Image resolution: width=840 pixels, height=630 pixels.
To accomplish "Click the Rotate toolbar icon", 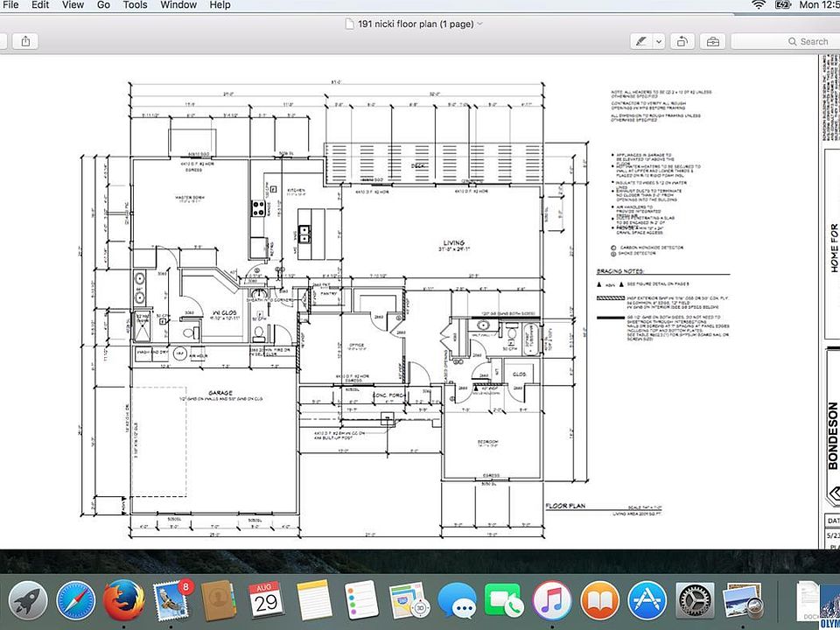I will pos(682,41).
